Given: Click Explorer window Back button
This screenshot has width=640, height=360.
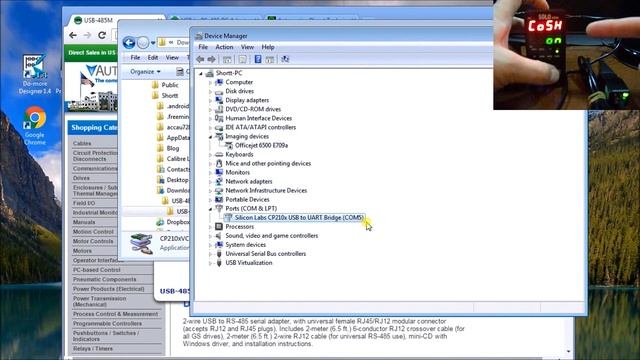Looking at the screenshot, I should tap(129, 42).
